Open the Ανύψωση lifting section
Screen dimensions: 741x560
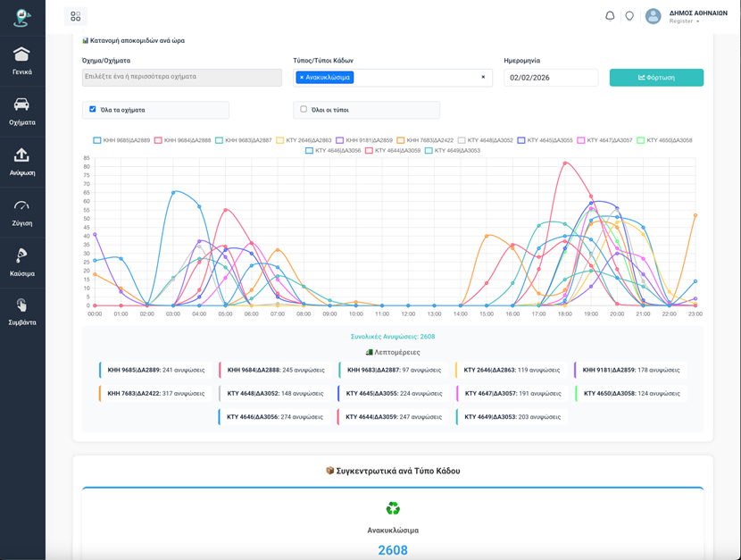[x=22, y=161]
